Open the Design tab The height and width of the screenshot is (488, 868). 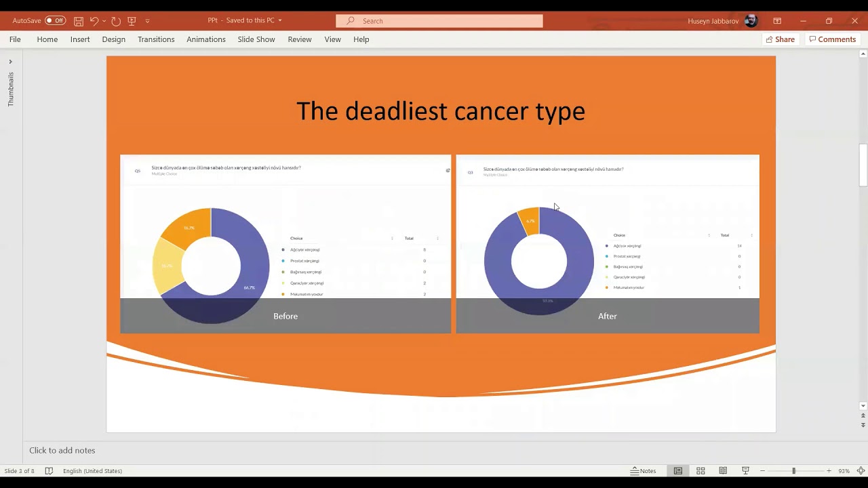[x=114, y=39]
